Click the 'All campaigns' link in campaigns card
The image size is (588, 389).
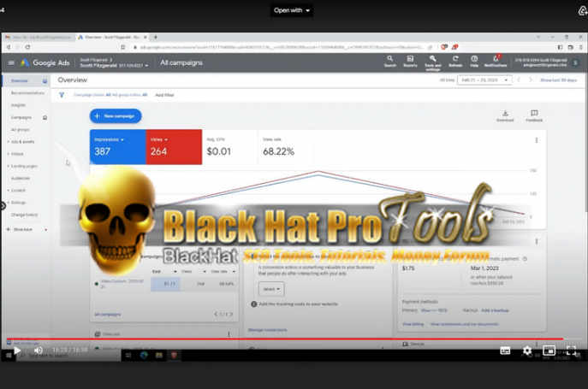point(108,315)
